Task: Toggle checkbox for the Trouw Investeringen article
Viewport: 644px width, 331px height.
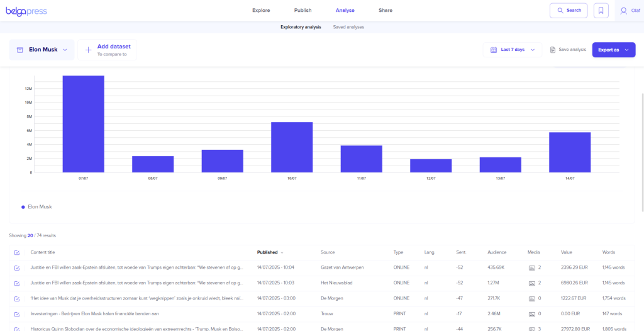Action: [x=17, y=313]
